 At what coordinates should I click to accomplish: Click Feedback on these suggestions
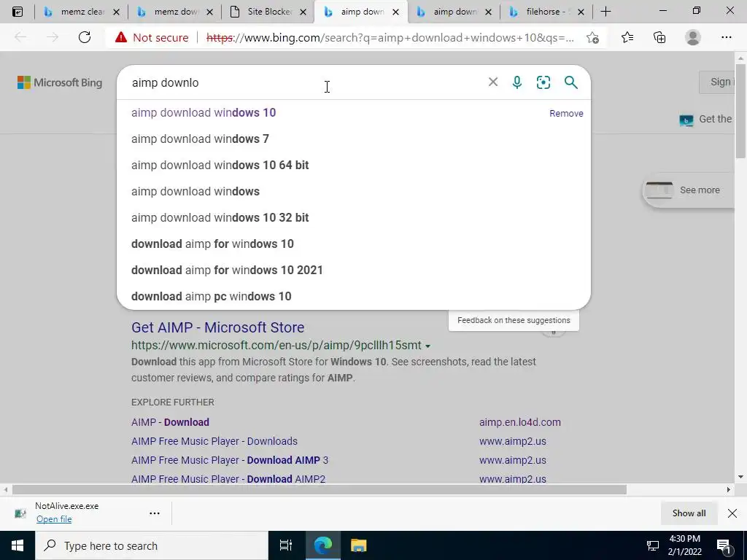[x=514, y=321]
